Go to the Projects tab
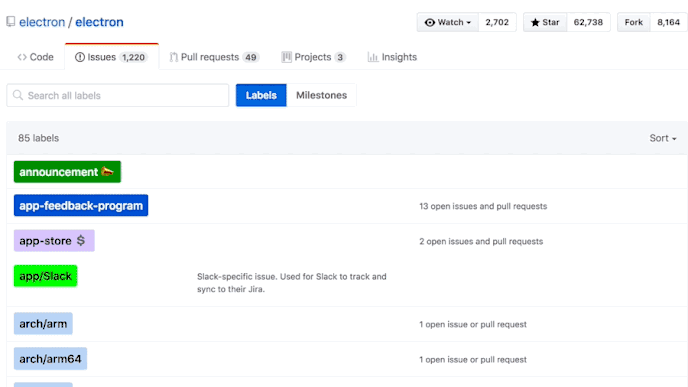This screenshot has height=387, width=688. (313, 57)
